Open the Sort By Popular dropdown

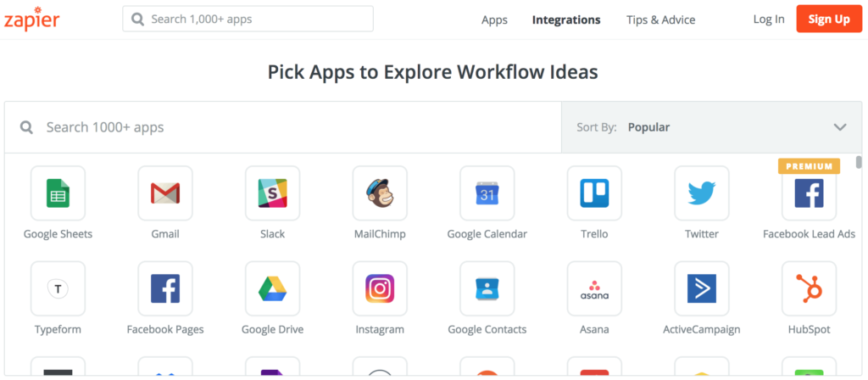pos(711,127)
